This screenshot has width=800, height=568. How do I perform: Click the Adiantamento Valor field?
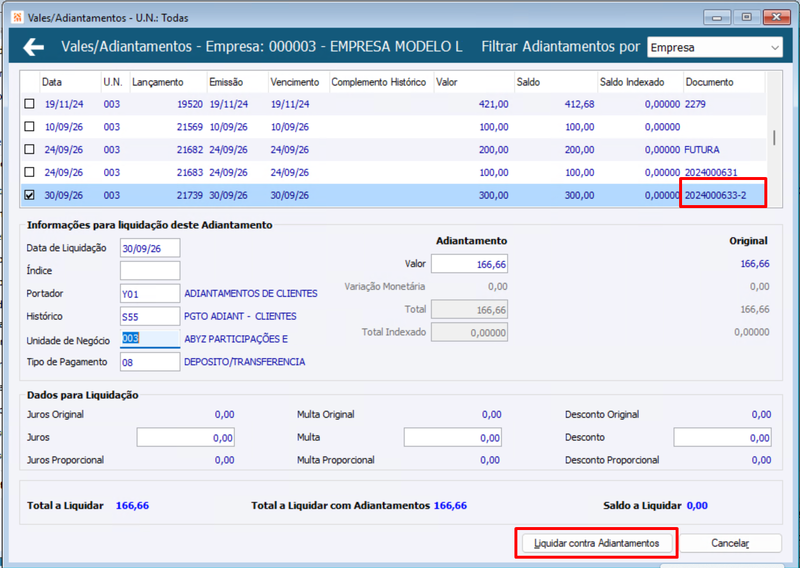(x=469, y=264)
